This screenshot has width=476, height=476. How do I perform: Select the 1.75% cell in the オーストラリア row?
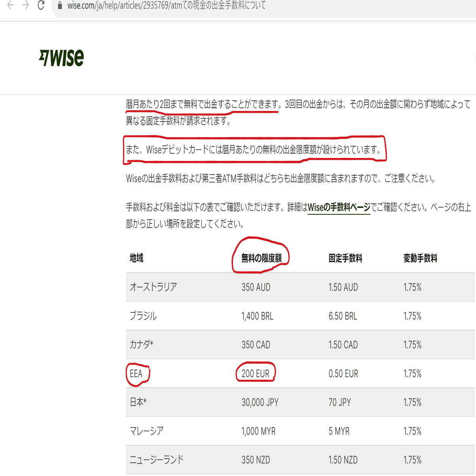point(412,287)
